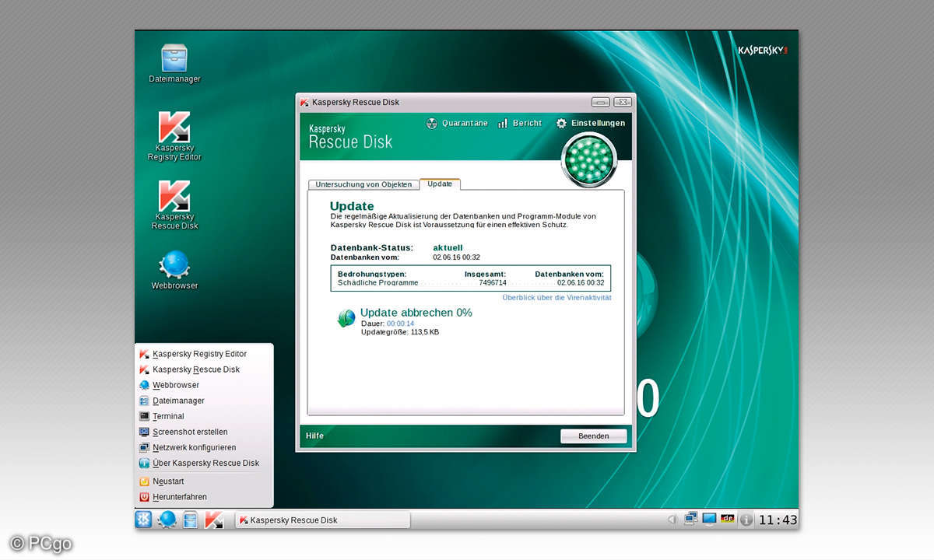
Task: Select Screenshot erstellen menu entry
Action: [204, 432]
